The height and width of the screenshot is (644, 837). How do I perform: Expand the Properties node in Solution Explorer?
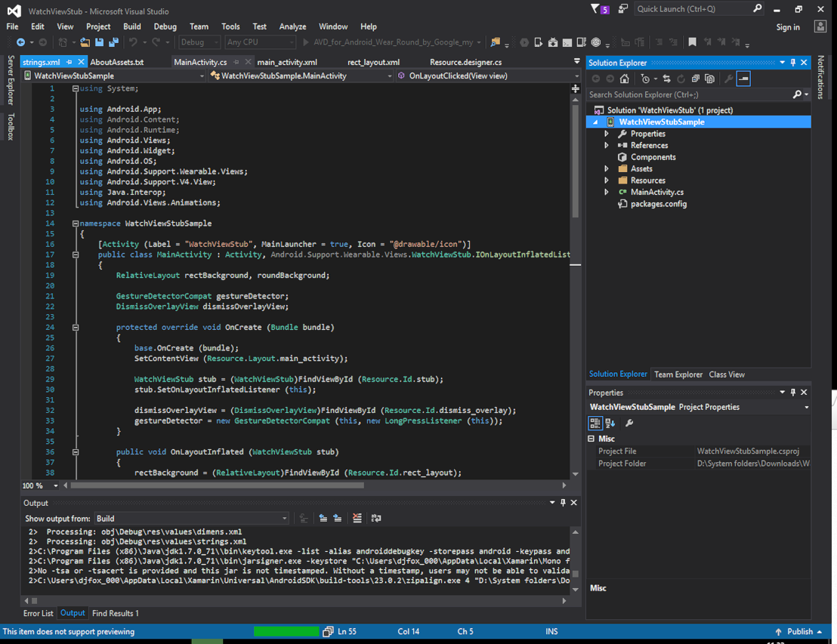tap(607, 134)
